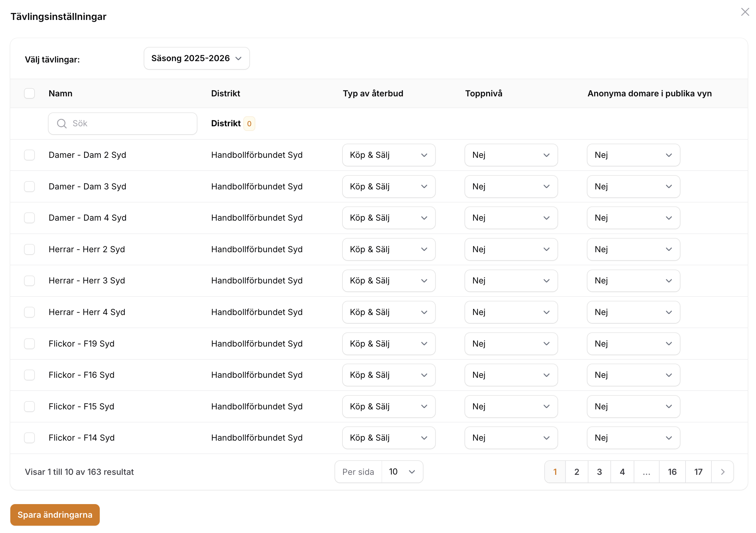Focus the Sök search field
Image resolution: width=756 pixels, height=533 pixels.
(123, 124)
